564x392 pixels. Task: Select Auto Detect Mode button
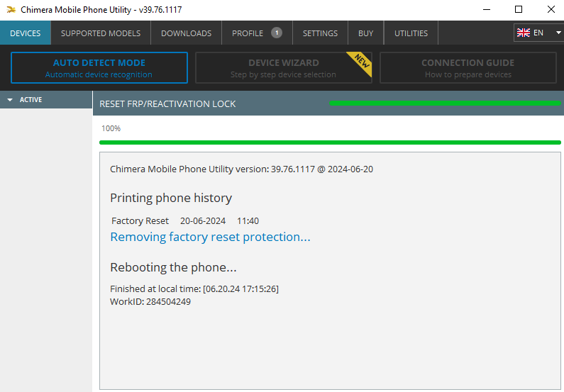click(x=99, y=67)
